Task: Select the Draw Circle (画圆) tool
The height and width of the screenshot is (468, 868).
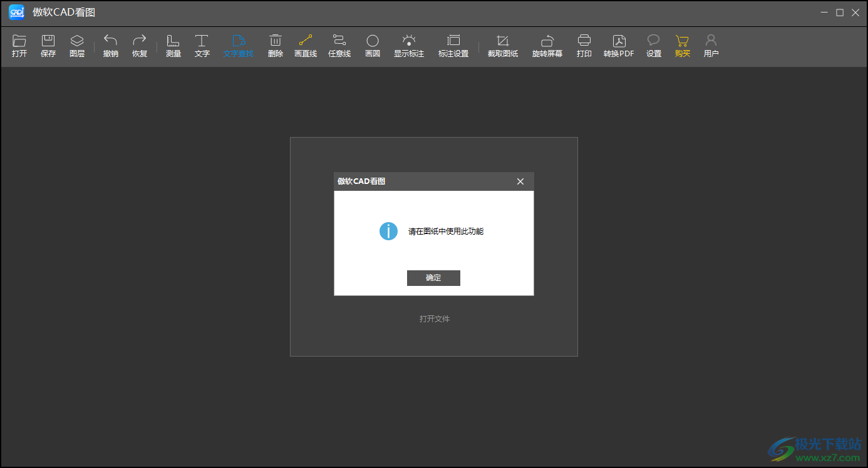Action: [373, 41]
